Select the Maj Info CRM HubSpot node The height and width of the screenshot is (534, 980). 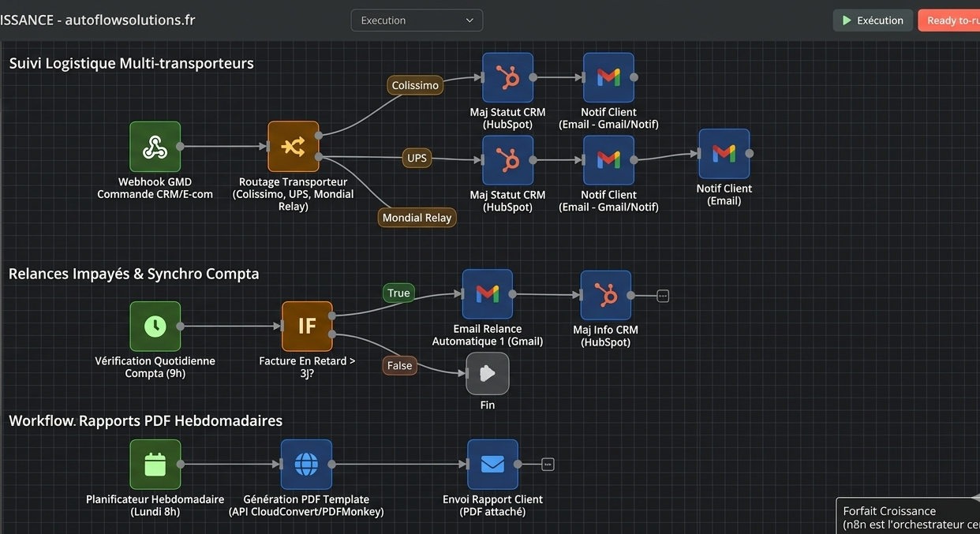606,295
